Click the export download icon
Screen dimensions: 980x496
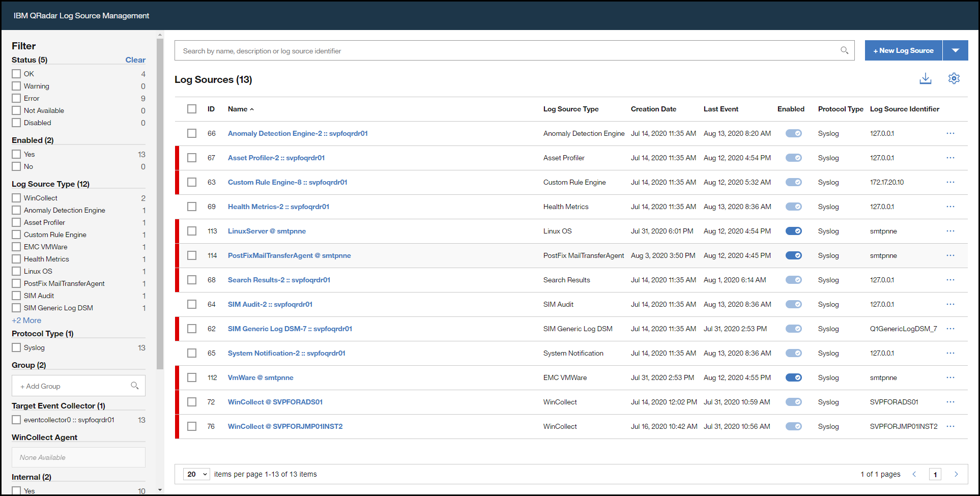click(926, 78)
